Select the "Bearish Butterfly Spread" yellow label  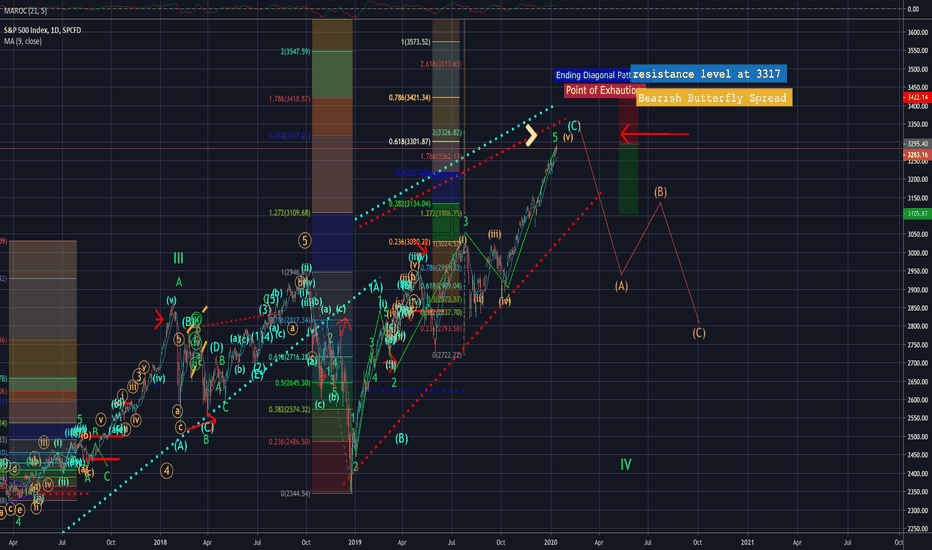(714, 98)
